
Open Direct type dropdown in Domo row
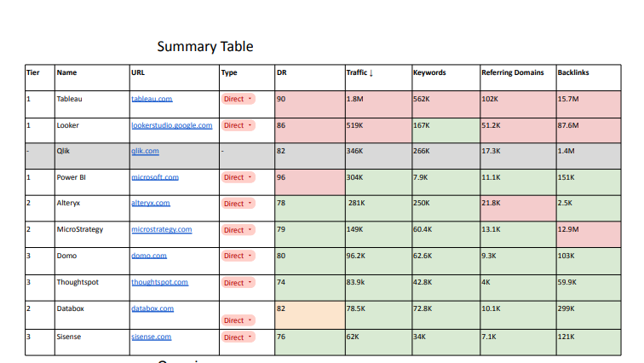coord(239,256)
